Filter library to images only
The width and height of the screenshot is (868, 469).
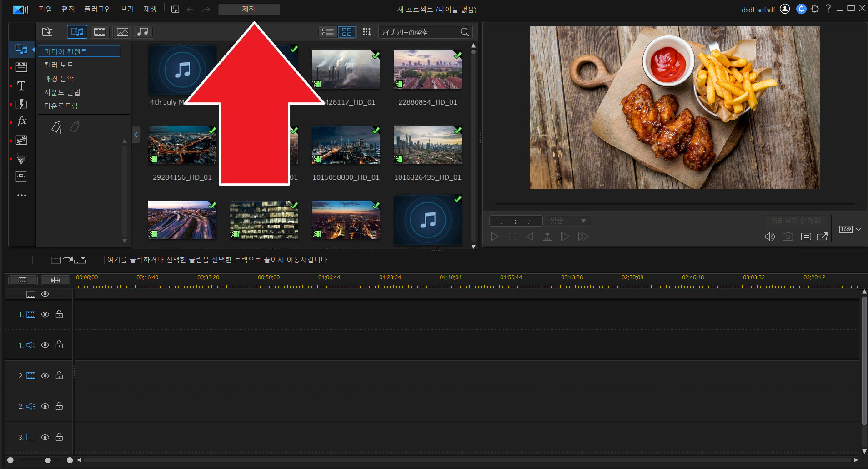tap(122, 32)
